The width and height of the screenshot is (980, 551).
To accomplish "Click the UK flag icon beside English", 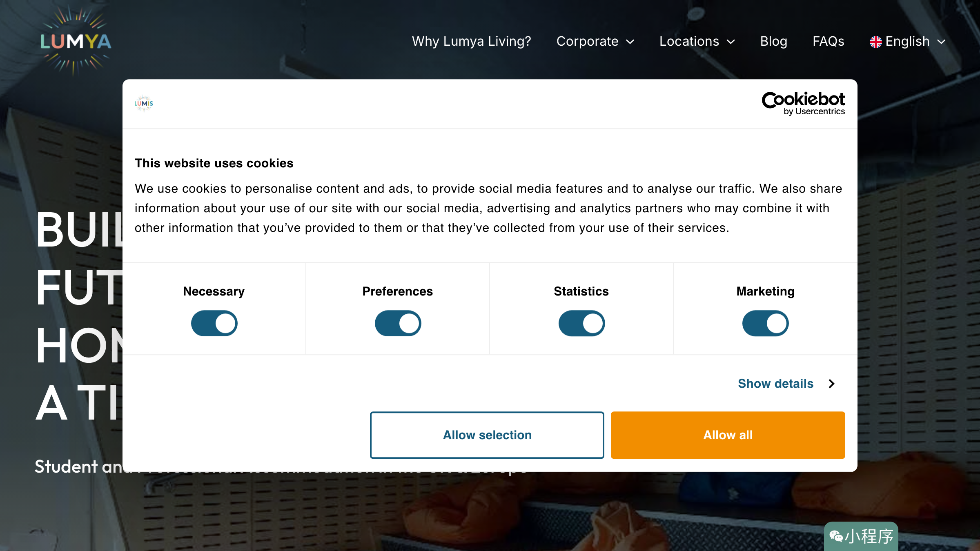I will pyautogui.click(x=875, y=42).
